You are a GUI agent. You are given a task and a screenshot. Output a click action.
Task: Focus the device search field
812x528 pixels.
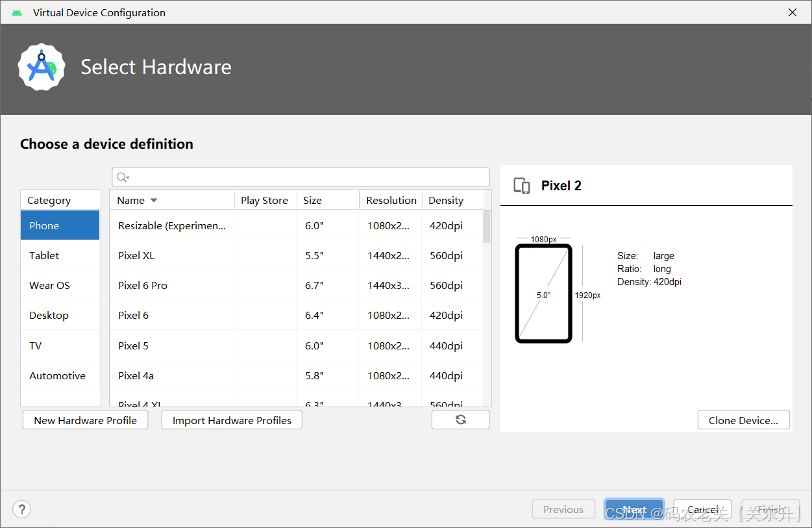pyautogui.click(x=301, y=177)
